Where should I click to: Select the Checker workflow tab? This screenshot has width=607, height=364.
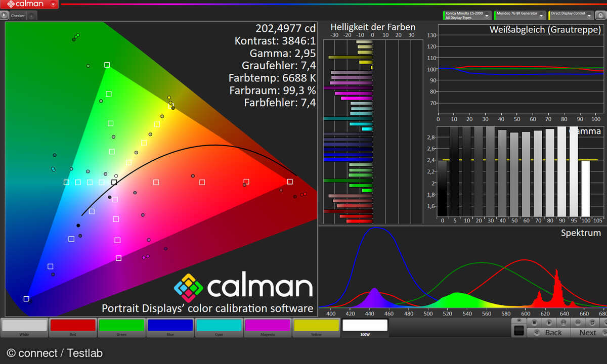click(x=18, y=16)
